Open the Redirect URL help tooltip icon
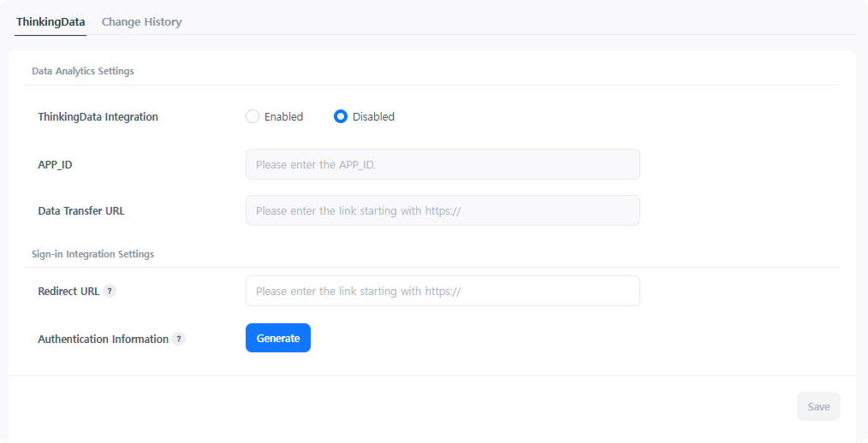 click(x=110, y=291)
